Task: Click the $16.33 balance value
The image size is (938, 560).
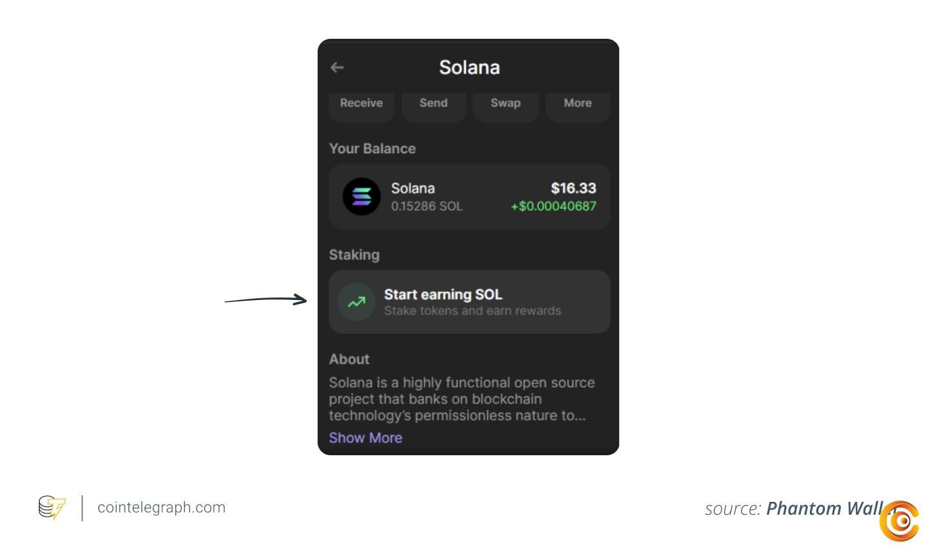Action: (x=573, y=188)
